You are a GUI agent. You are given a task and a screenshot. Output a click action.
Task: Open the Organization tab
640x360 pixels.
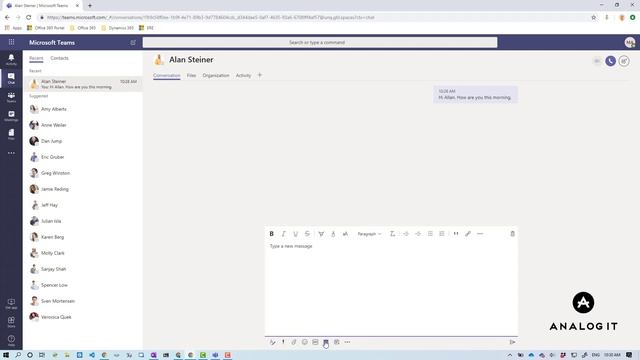click(216, 76)
